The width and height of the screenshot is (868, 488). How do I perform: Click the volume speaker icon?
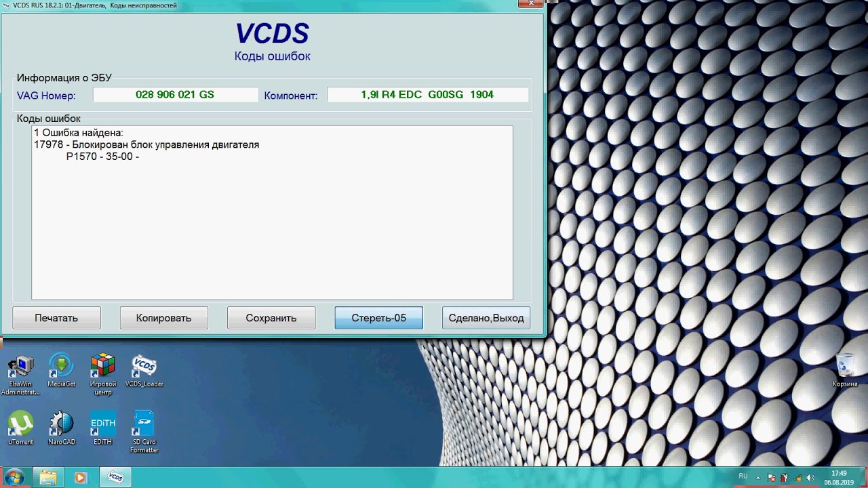[810, 478]
